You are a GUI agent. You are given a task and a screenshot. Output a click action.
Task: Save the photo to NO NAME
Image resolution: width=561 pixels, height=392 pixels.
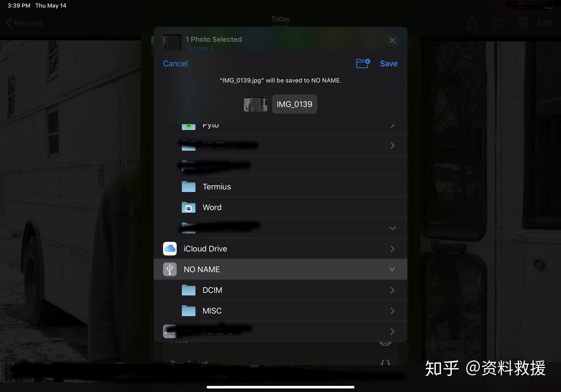tap(389, 63)
